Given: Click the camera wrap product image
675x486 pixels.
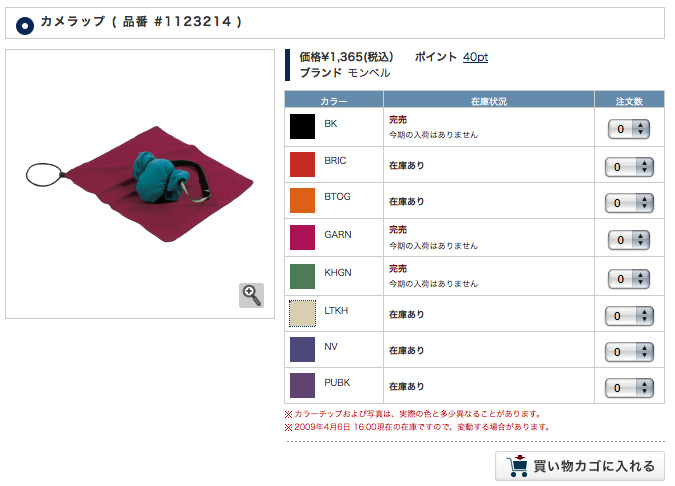Looking at the screenshot, I should 139,184.
